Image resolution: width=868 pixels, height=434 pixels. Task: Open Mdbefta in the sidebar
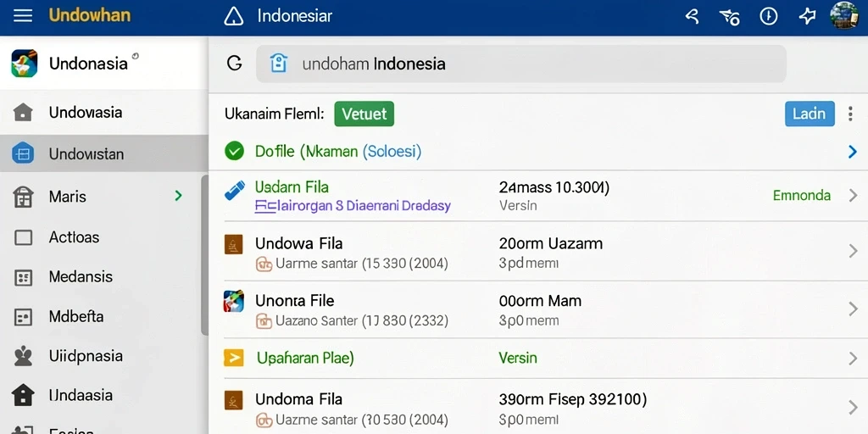click(x=104, y=317)
